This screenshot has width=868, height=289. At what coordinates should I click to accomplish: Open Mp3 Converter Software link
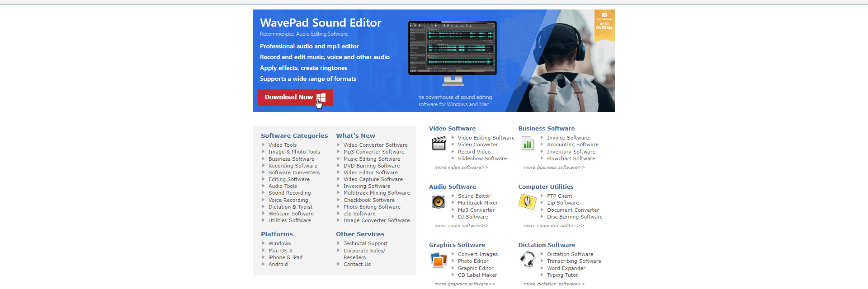374,152
